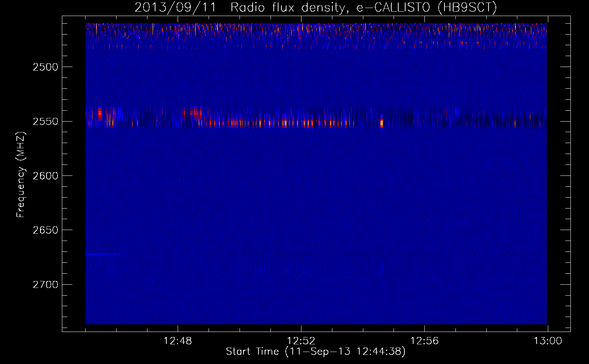This screenshot has height=364, width=589.
Task: Select the 2600 frequency tick label
Action: pyautogui.click(x=46, y=176)
